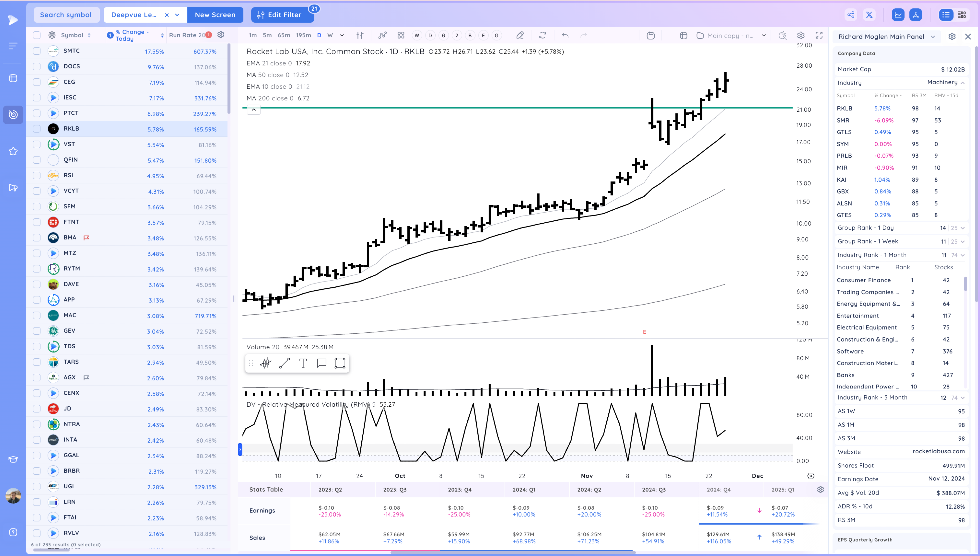Toggle the select-all header checkbox
Screen dimensions: 980x556
(x=37, y=35)
